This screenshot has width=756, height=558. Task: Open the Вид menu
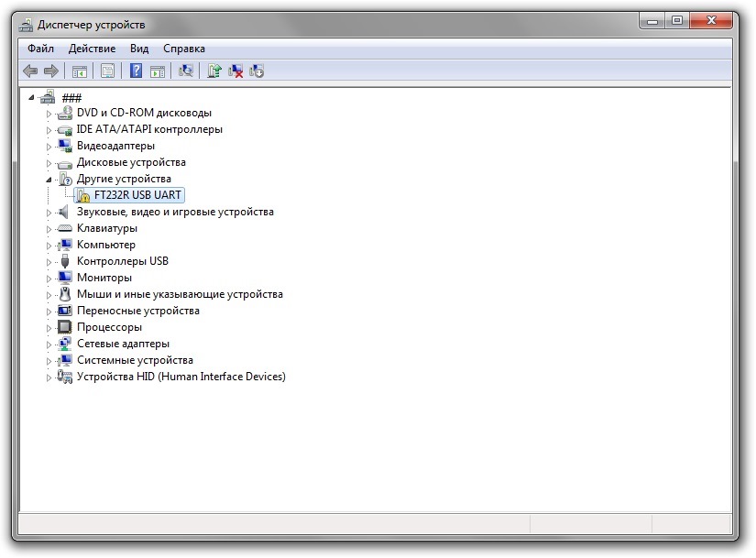coord(139,49)
